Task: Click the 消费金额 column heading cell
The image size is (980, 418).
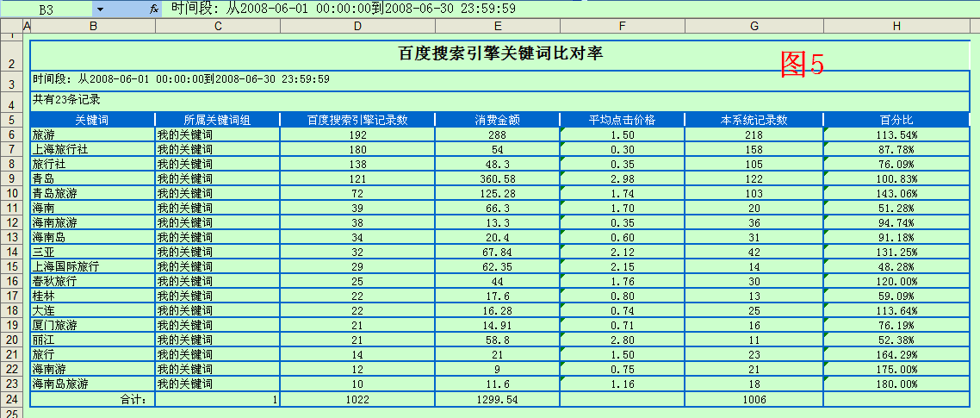Action: point(497,120)
